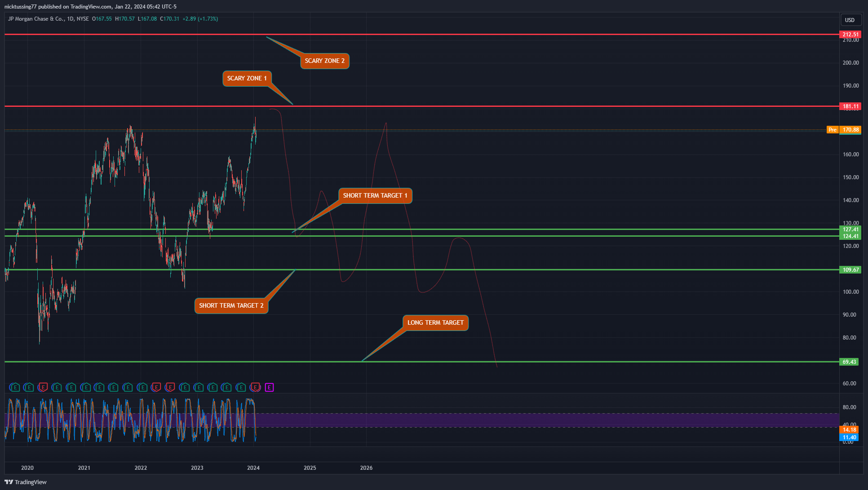Select the SCARY ZONE 2 callout
The height and width of the screenshot is (490, 868).
[x=324, y=61]
